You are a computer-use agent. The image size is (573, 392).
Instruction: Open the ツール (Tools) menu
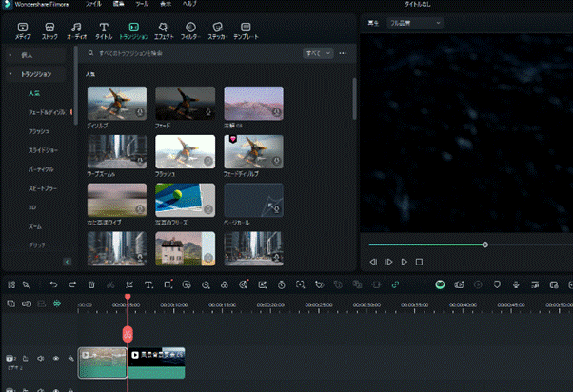pyautogui.click(x=142, y=4)
